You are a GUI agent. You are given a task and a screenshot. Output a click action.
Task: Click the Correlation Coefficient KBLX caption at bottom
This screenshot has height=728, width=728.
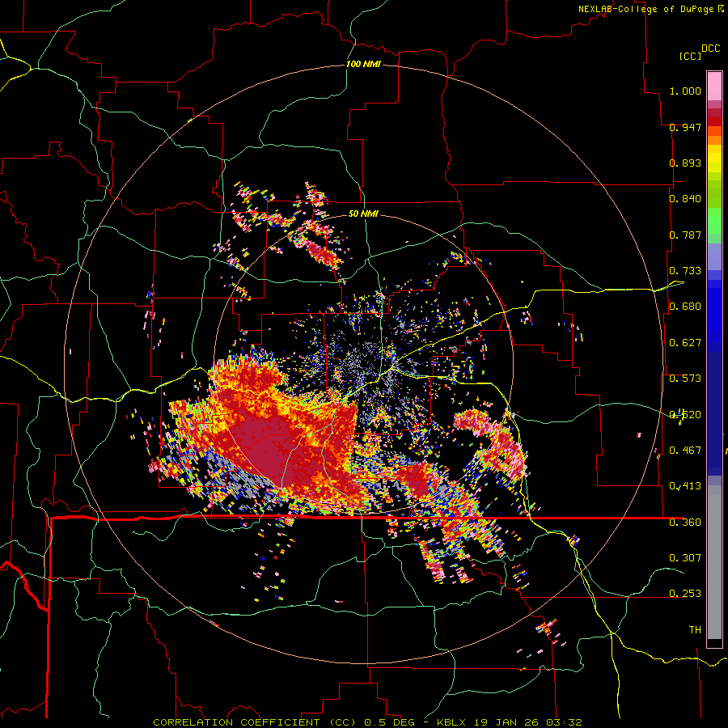point(367,722)
